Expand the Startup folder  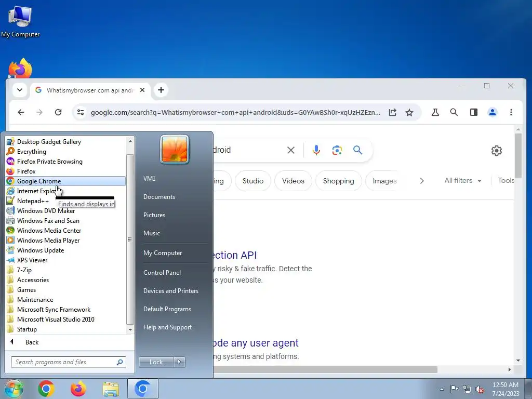65,329
